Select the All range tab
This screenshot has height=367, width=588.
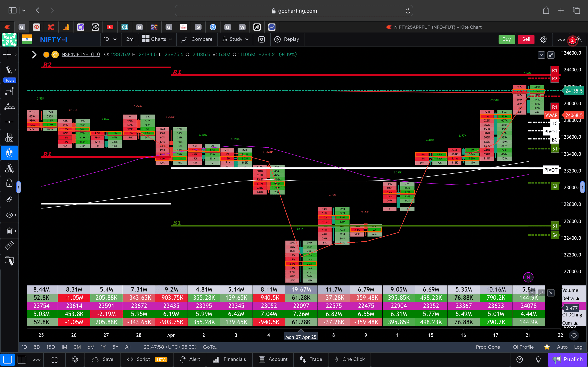point(128,347)
